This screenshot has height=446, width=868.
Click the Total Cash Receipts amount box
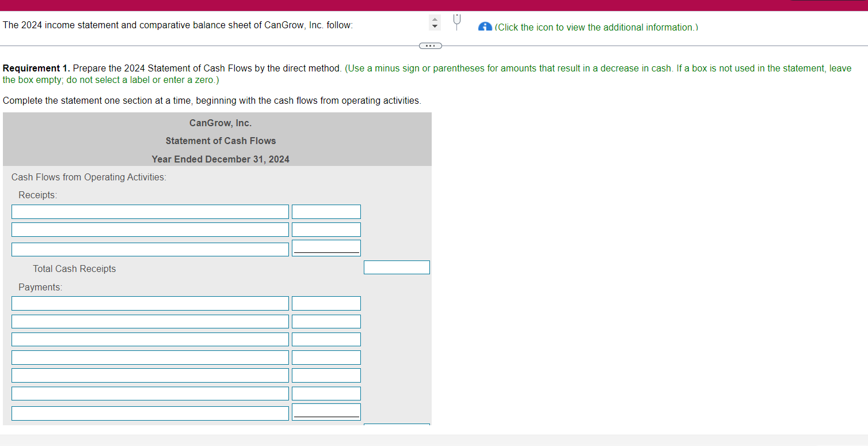(397, 267)
